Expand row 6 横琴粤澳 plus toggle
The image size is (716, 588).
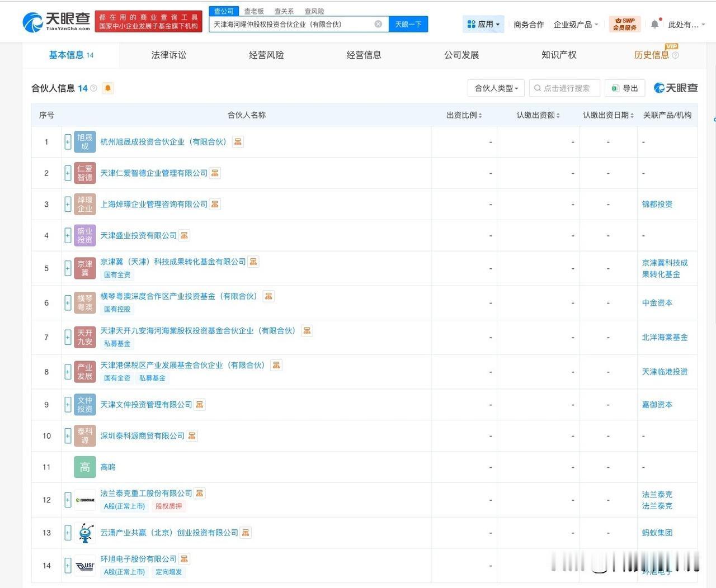coord(68,303)
